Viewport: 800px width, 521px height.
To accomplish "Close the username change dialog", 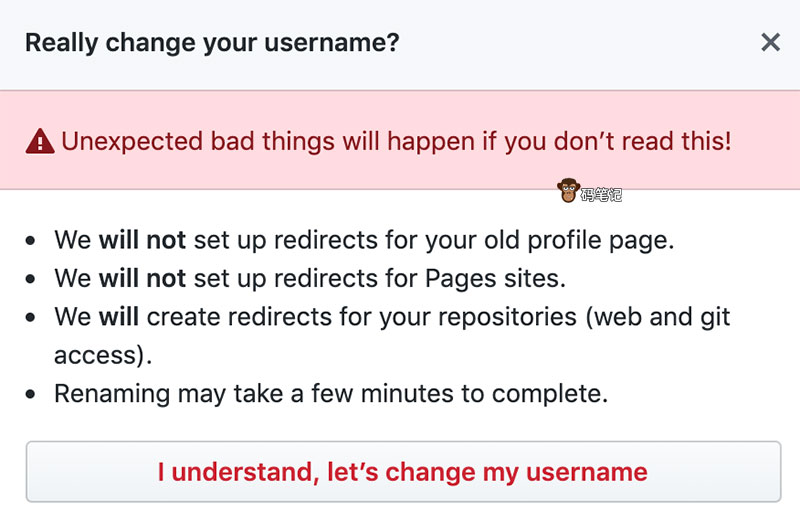I will (x=770, y=42).
